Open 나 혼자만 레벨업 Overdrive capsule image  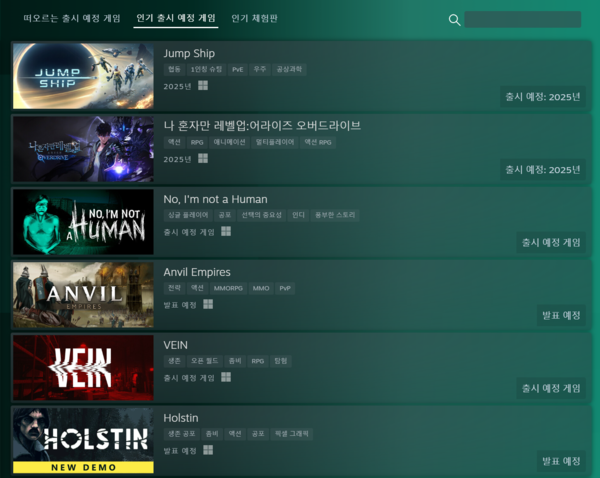coord(83,149)
